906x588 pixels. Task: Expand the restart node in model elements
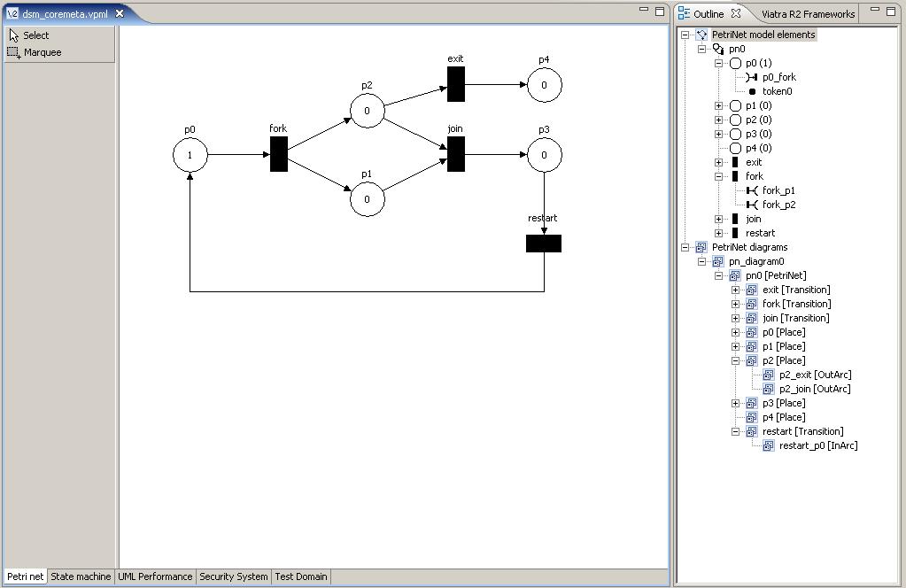coord(718,234)
